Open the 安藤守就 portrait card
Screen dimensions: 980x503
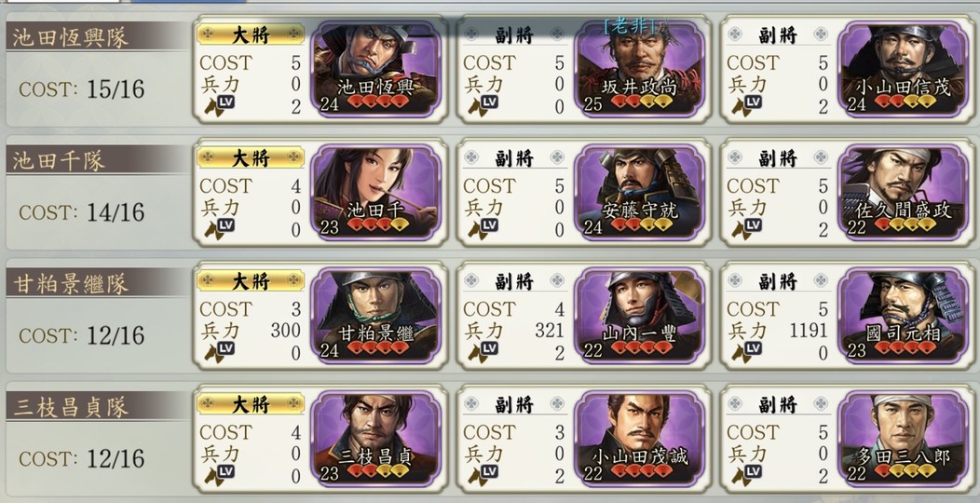[x=639, y=192]
